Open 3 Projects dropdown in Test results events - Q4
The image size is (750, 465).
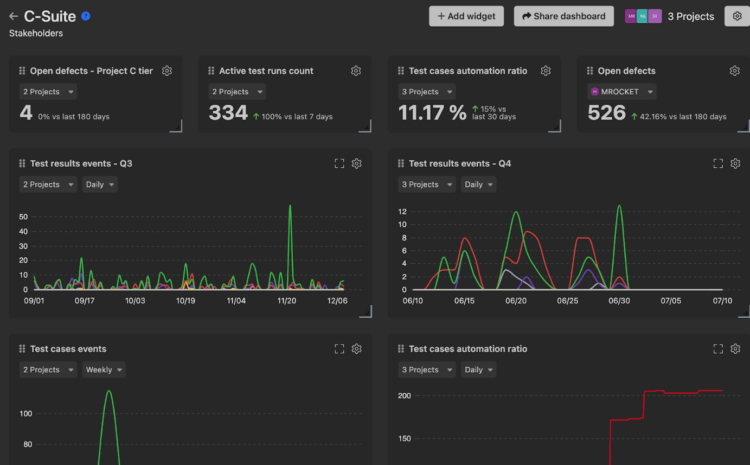(x=427, y=184)
